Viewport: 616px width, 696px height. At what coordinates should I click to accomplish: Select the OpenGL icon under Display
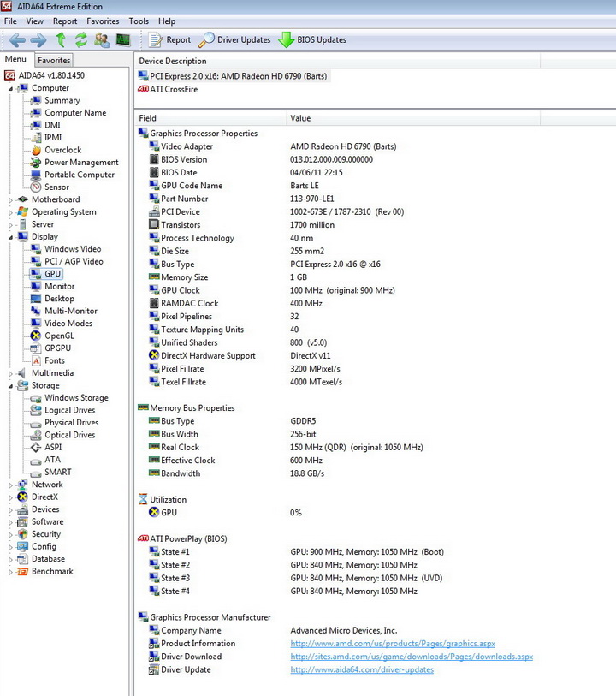36,336
